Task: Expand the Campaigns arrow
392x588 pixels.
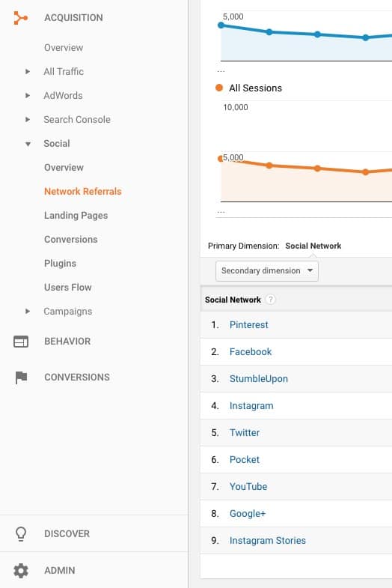Action: 28,312
